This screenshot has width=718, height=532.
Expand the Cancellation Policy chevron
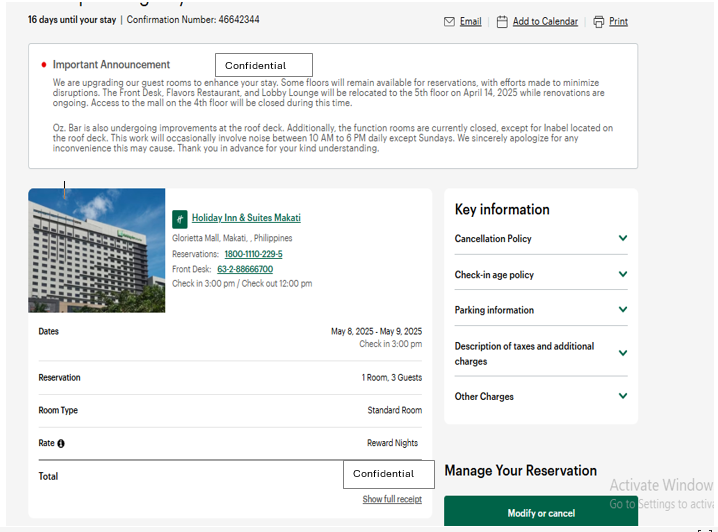[623, 238]
